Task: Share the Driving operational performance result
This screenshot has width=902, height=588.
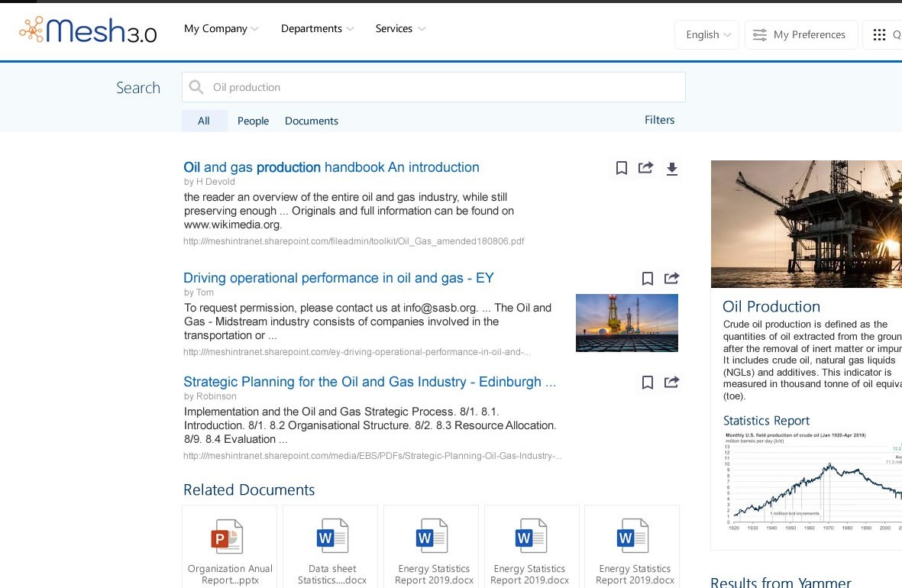Action: coord(672,279)
